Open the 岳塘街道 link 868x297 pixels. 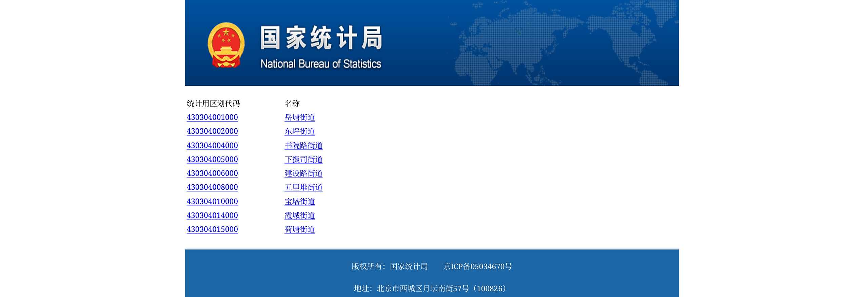(x=300, y=117)
